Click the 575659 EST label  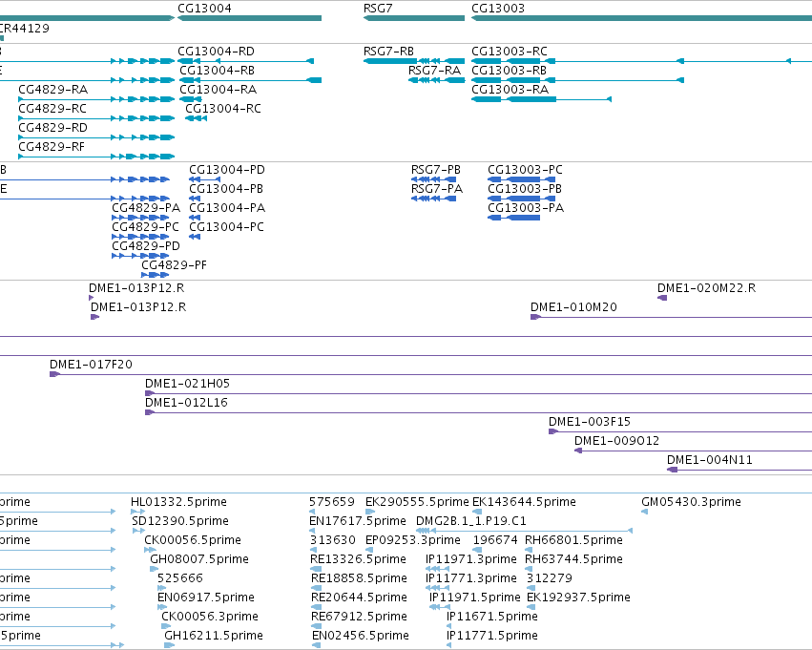tap(332, 502)
